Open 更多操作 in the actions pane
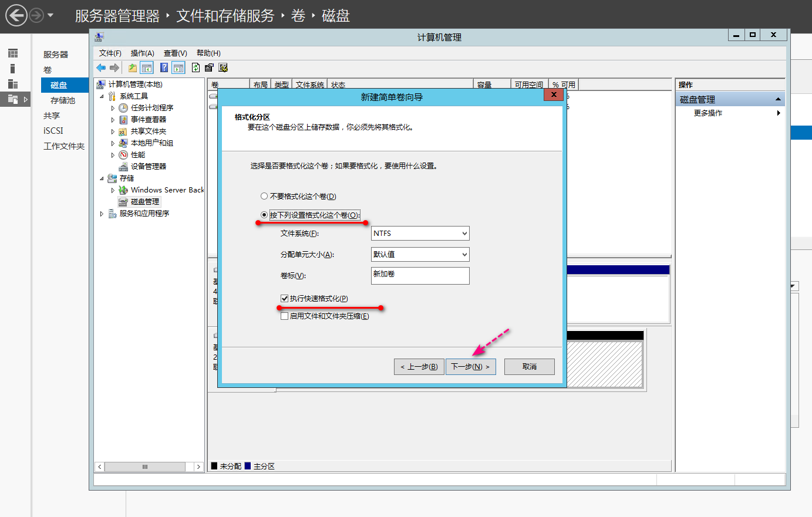812x517 pixels. [708, 113]
